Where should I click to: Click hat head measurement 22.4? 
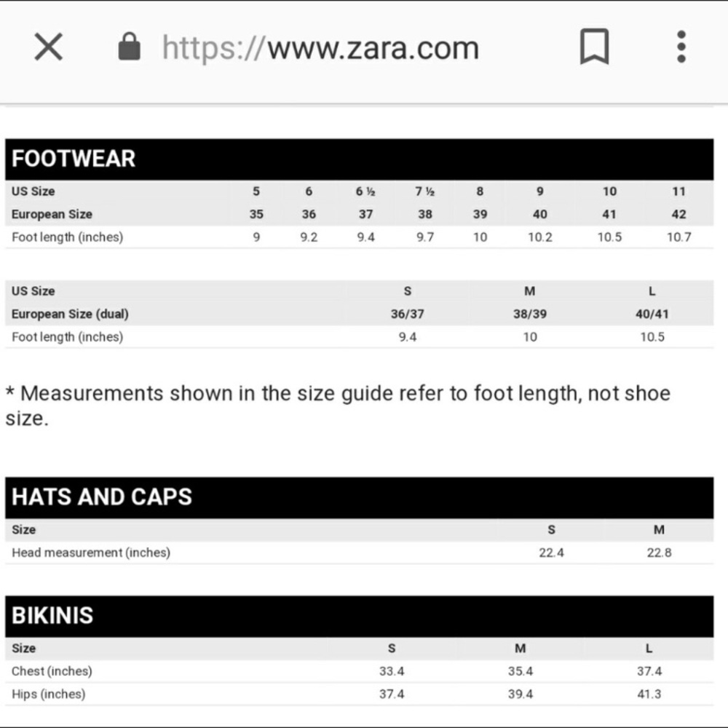551,553
